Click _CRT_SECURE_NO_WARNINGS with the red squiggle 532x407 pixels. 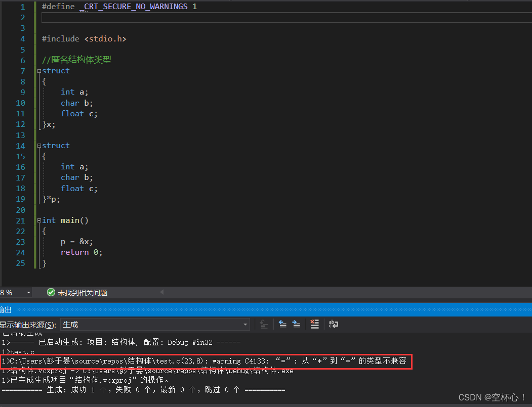(133, 7)
